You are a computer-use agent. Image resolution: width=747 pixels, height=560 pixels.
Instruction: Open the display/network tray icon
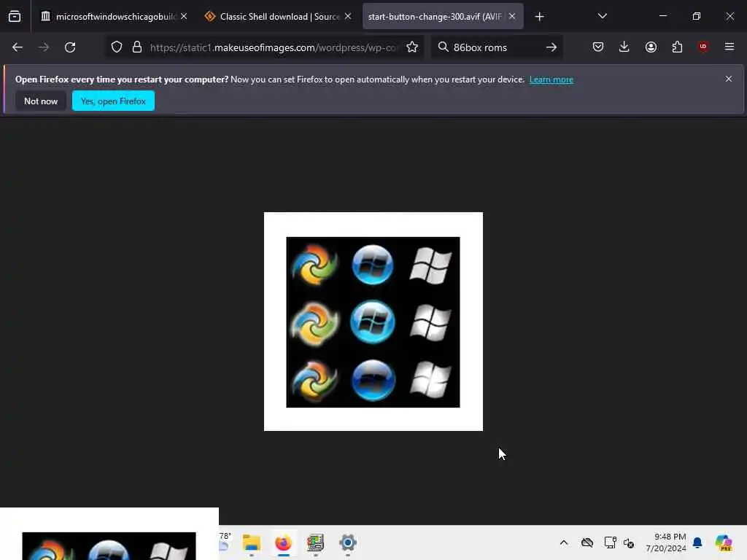click(610, 542)
